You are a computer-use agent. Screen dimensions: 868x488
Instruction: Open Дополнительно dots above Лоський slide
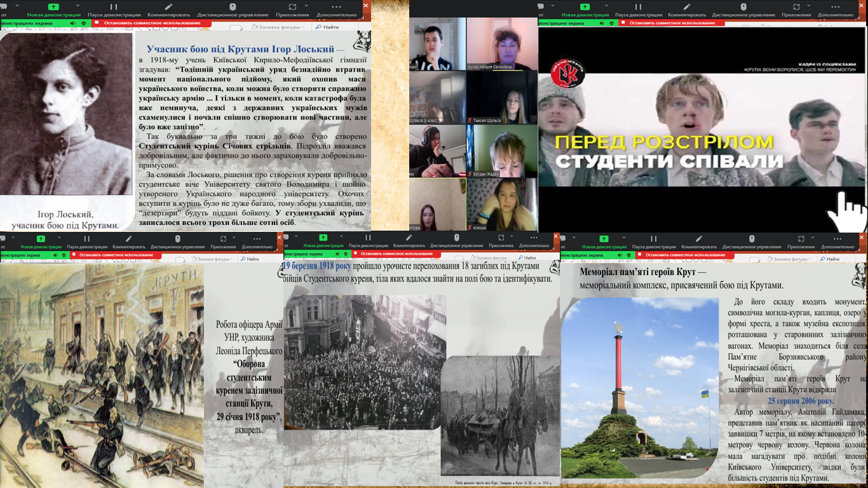[x=336, y=6]
